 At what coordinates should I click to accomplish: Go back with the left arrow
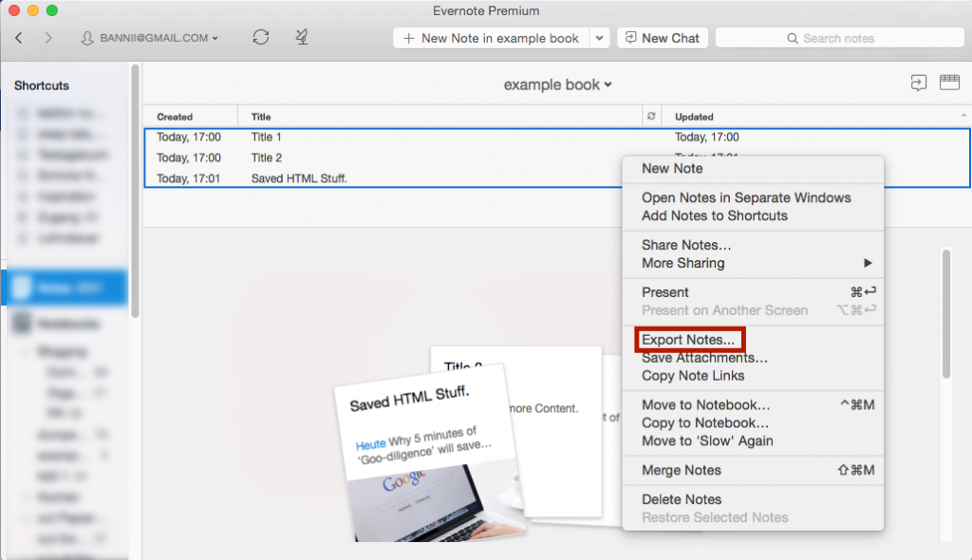tap(19, 38)
